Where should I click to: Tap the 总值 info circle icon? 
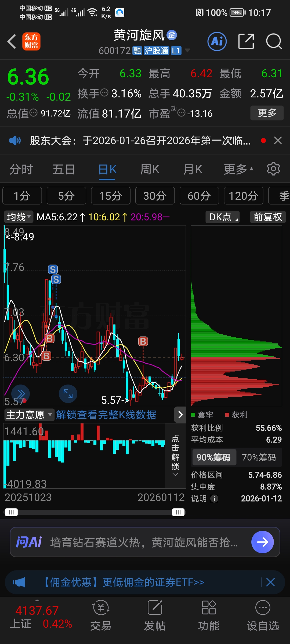tap(33, 113)
